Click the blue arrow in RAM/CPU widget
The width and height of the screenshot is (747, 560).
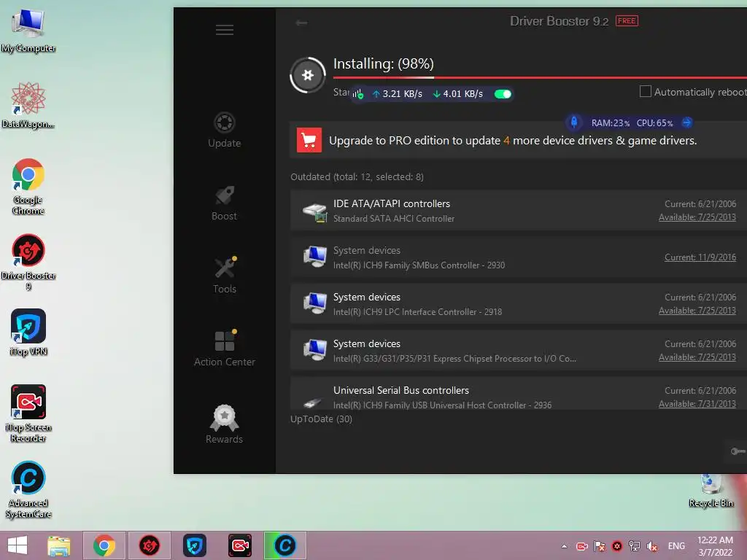pos(686,122)
